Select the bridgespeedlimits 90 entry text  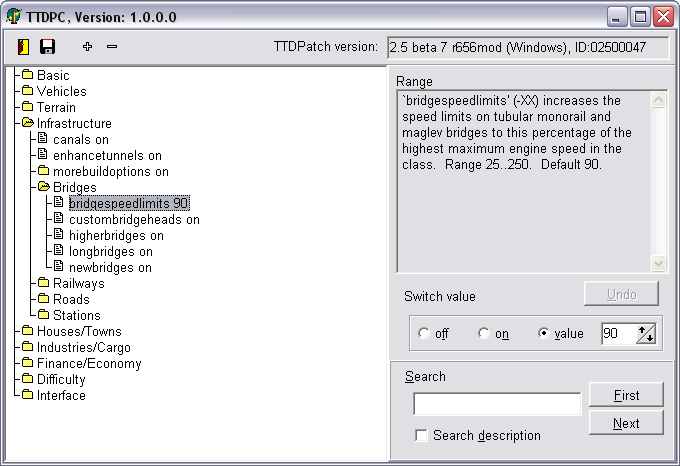click(x=129, y=203)
